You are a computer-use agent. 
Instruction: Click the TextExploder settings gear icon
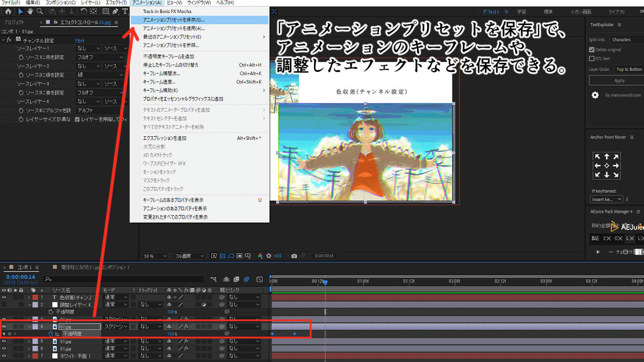[595, 95]
